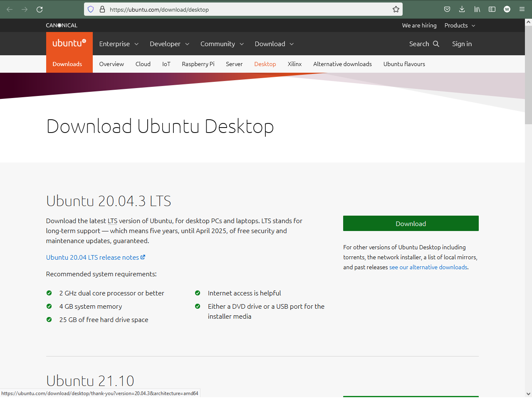
Task: Click the Sign in link
Action: (x=462, y=44)
